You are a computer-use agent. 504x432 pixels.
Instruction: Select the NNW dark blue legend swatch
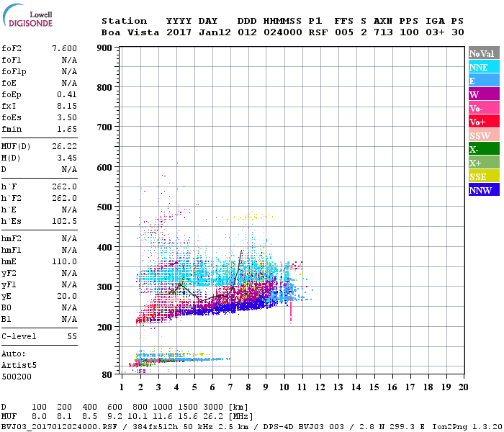pos(484,189)
